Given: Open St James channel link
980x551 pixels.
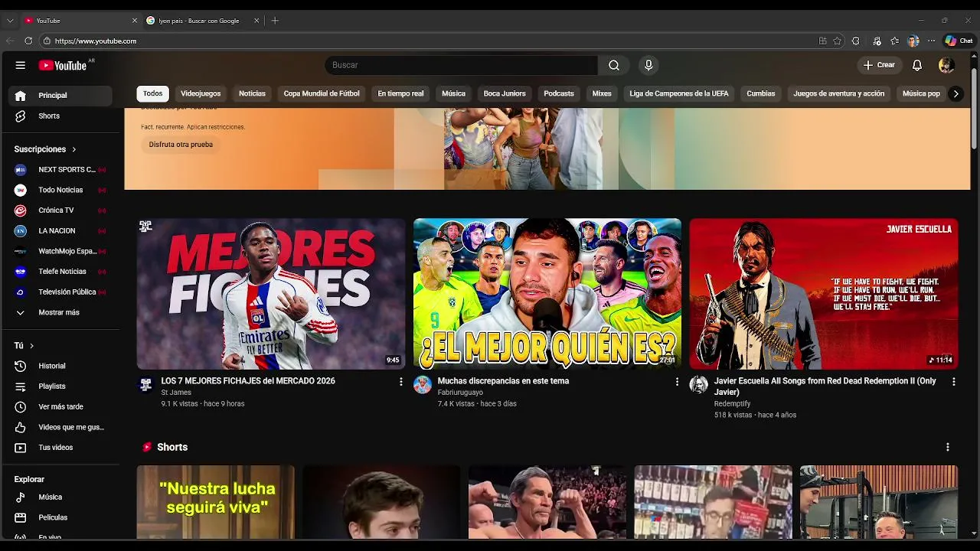Looking at the screenshot, I should (176, 393).
